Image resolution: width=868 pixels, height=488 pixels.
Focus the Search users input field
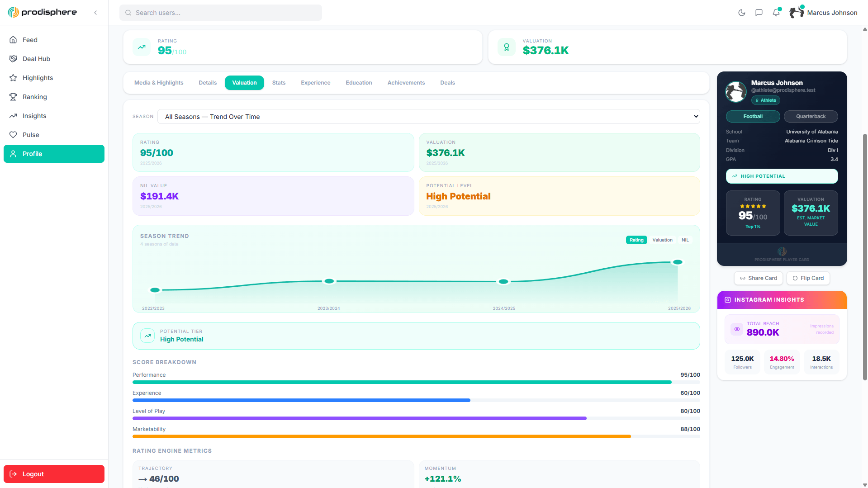click(221, 13)
